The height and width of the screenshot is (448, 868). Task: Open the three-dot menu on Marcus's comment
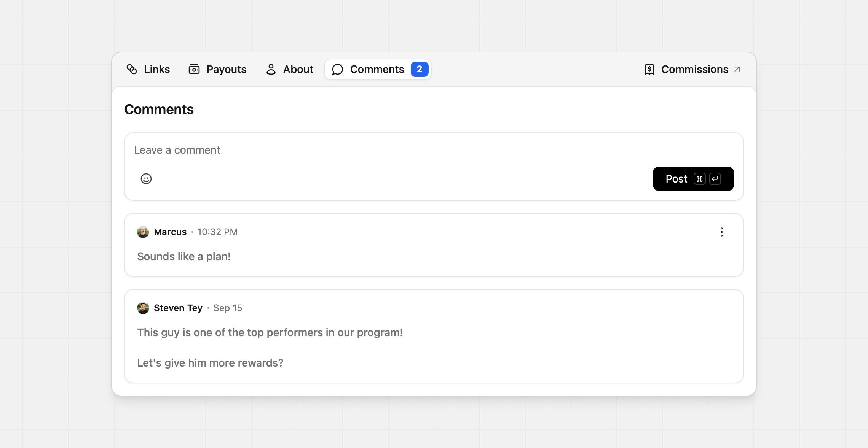click(x=721, y=232)
